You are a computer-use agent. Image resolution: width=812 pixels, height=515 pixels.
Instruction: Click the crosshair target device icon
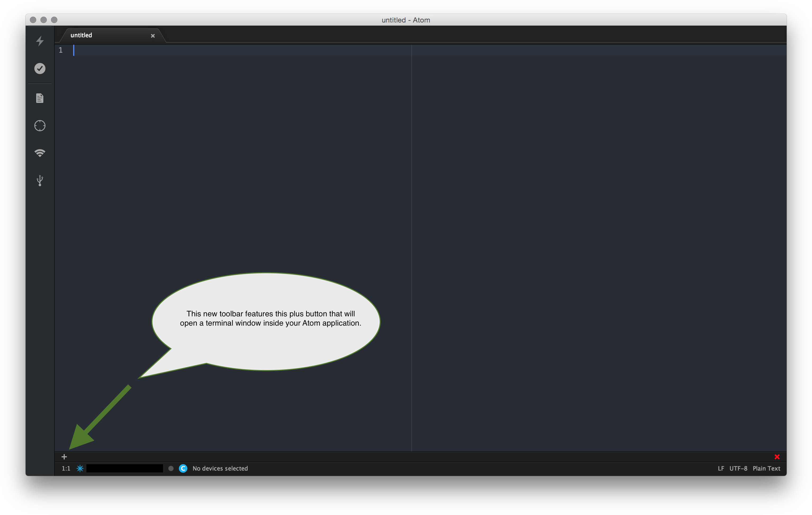(x=40, y=126)
